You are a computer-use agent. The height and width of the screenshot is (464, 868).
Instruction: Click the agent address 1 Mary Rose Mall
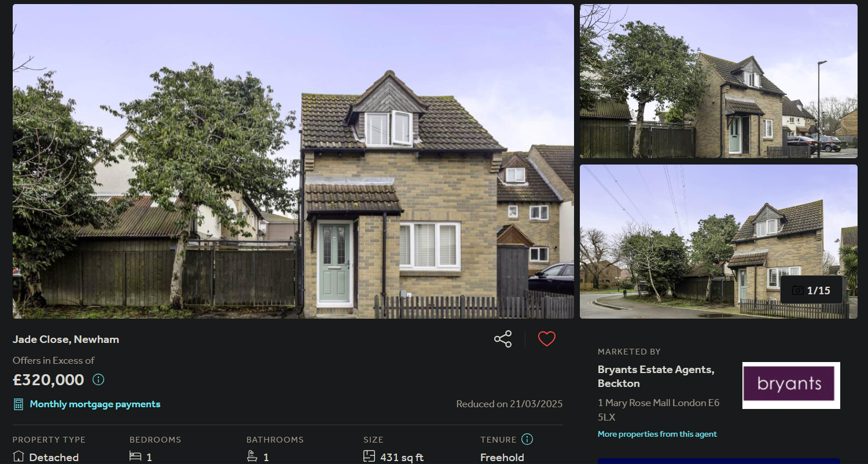(x=659, y=410)
